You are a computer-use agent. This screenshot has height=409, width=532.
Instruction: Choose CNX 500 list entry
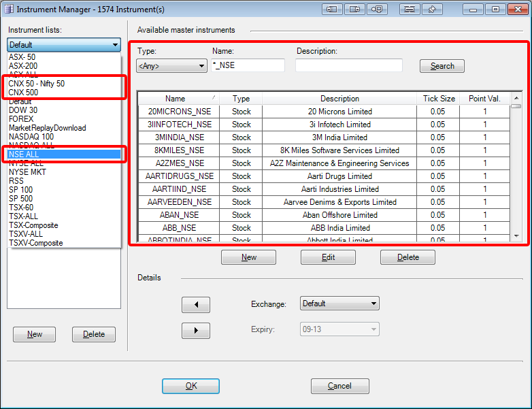click(64, 93)
